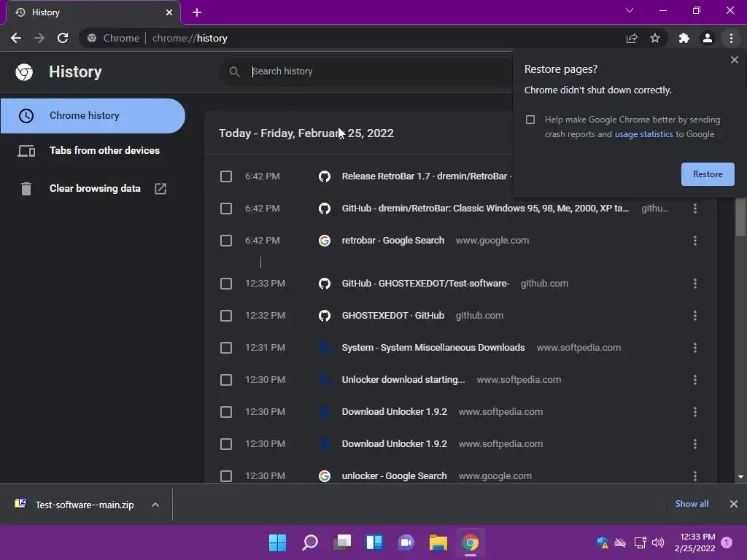
Task: Click the search magnifier icon in history
Action: pos(234,71)
